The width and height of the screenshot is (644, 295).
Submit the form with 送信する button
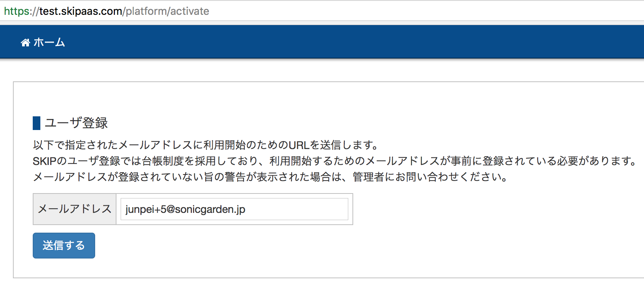point(64,246)
